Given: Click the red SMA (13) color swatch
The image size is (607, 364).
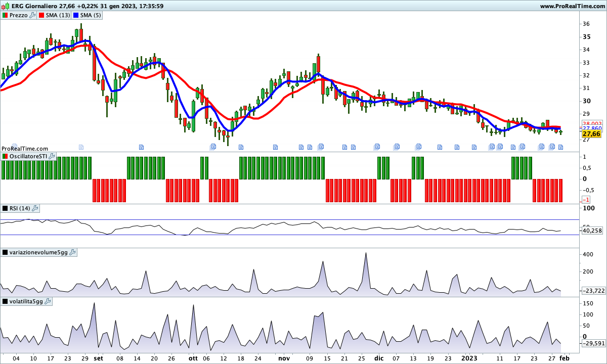Looking at the screenshot, I should click(42, 15).
